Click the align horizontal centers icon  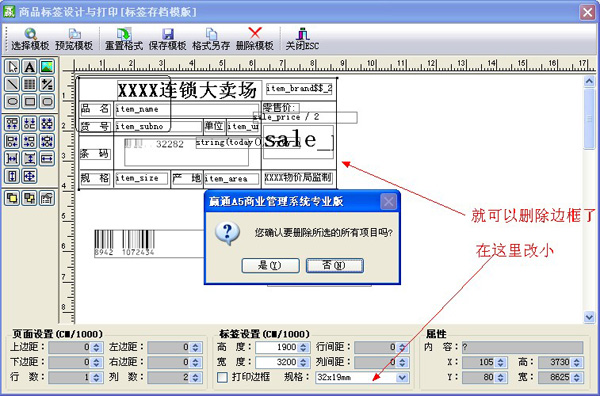point(47,141)
